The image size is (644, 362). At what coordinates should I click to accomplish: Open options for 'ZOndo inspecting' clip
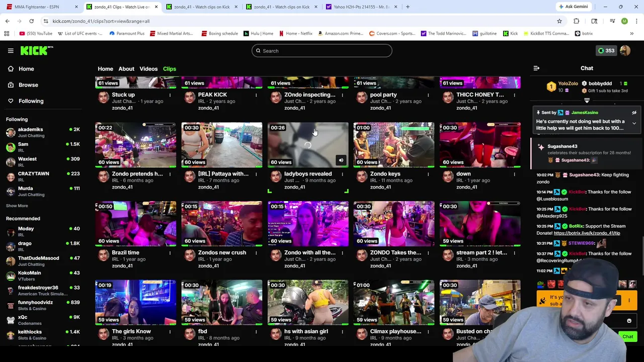(x=342, y=95)
